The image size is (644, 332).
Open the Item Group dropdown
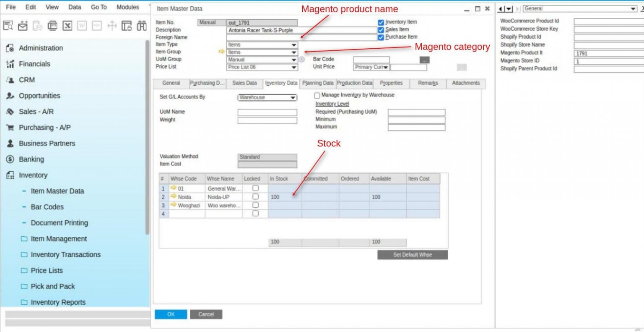point(293,52)
